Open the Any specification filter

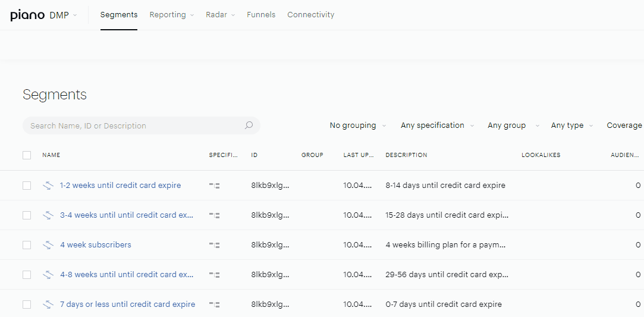click(x=438, y=125)
